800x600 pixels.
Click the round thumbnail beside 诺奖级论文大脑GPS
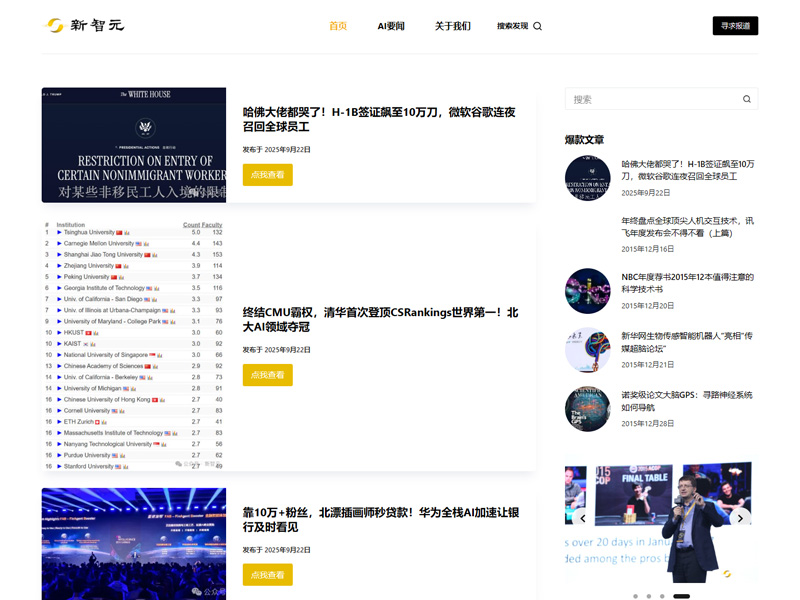pyautogui.click(x=587, y=409)
